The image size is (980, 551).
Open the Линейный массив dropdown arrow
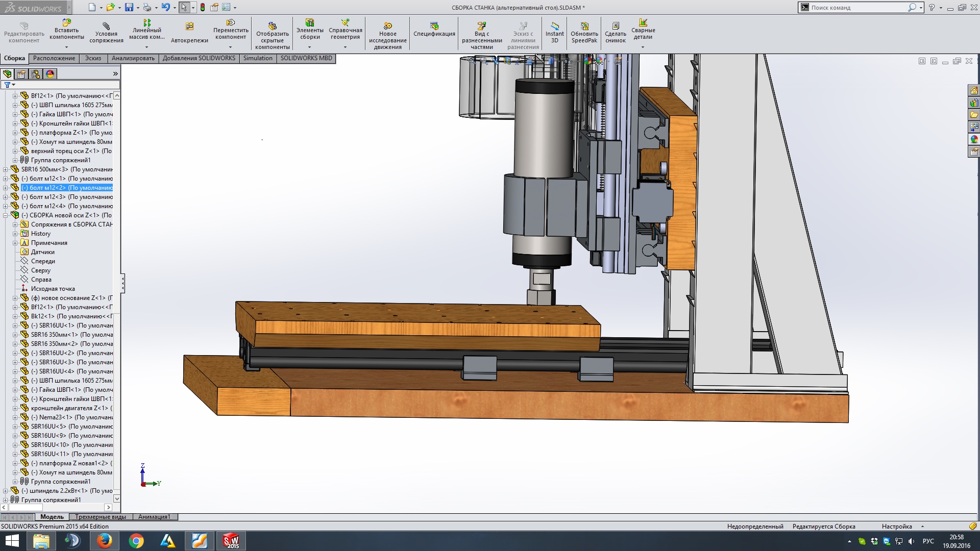pos(146,47)
